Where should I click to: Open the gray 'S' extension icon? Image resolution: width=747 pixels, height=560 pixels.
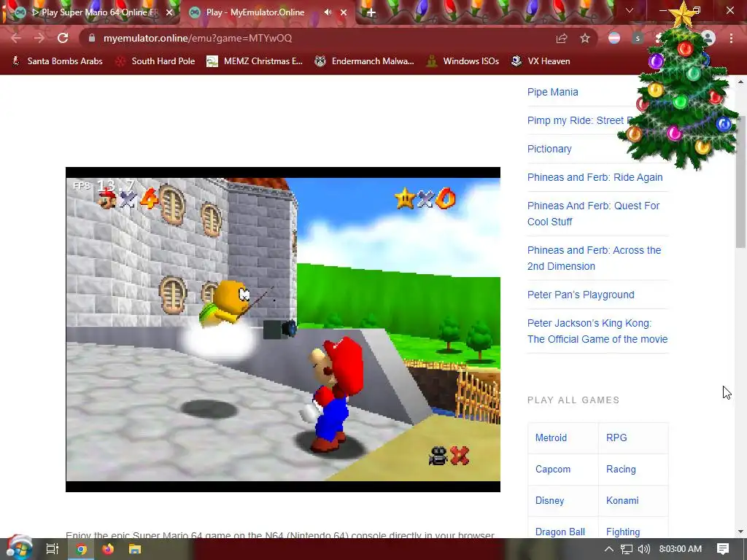[x=638, y=38]
